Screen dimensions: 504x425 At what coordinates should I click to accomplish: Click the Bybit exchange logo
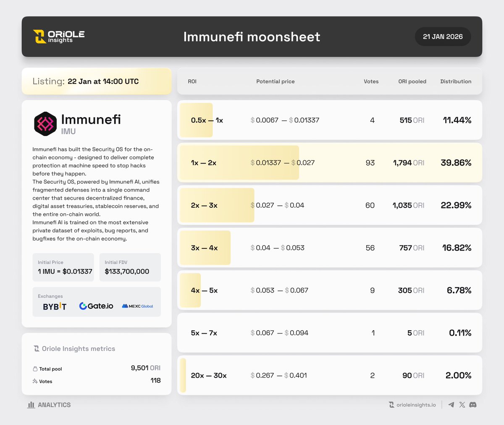pyautogui.click(x=55, y=306)
